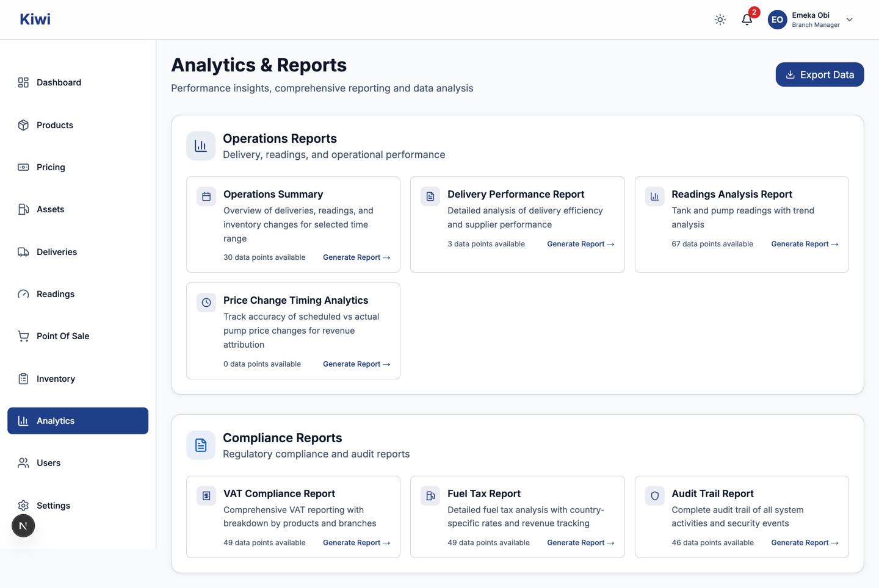This screenshot has height=588, width=879.
Task: Generate the Delivery Performance Report
Action: tap(581, 244)
